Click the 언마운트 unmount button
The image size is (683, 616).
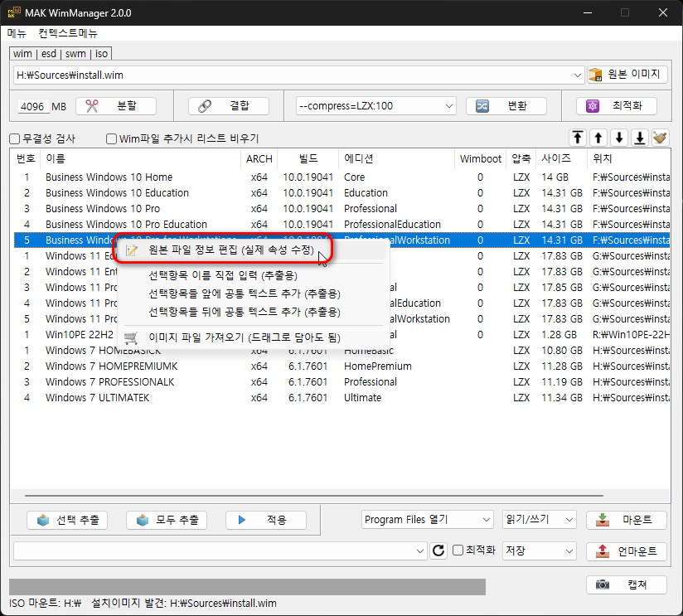(627, 551)
